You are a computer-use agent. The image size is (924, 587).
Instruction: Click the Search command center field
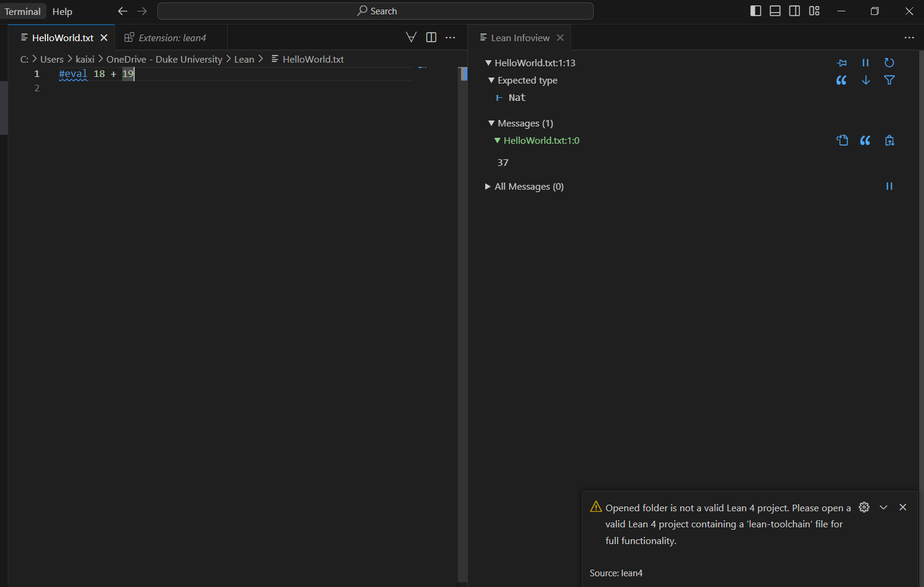[x=376, y=11]
